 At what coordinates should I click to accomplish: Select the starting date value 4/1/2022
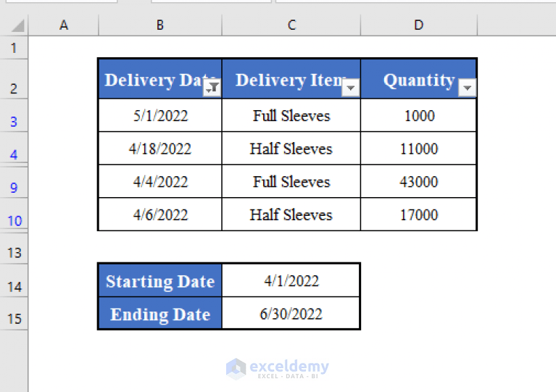[x=291, y=280]
